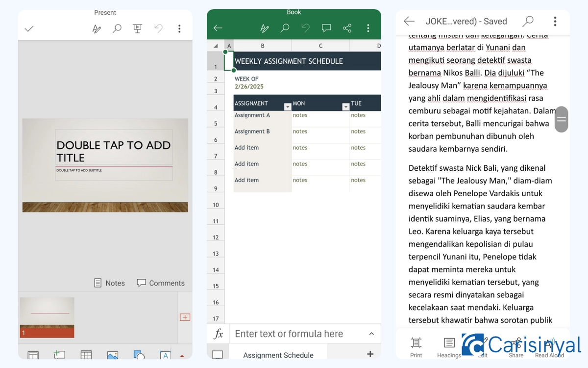Open the sheet list icon beside the sheet tabs
Screen dimensions: 588x368
218,355
